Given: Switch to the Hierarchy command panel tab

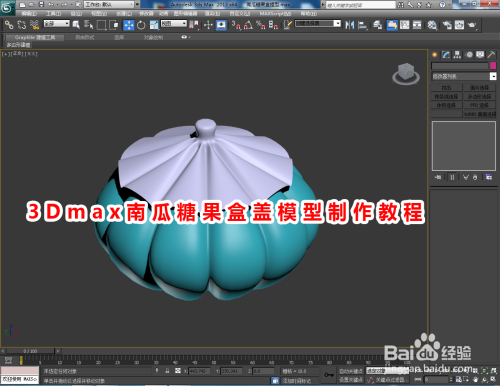Looking at the screenshot, I should 457,55.
